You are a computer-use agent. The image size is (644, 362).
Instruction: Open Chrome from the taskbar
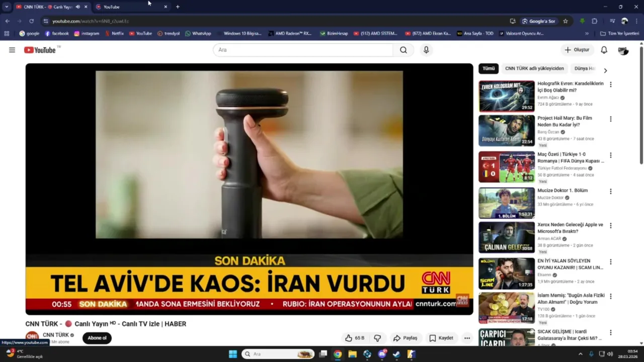point(338,354)
